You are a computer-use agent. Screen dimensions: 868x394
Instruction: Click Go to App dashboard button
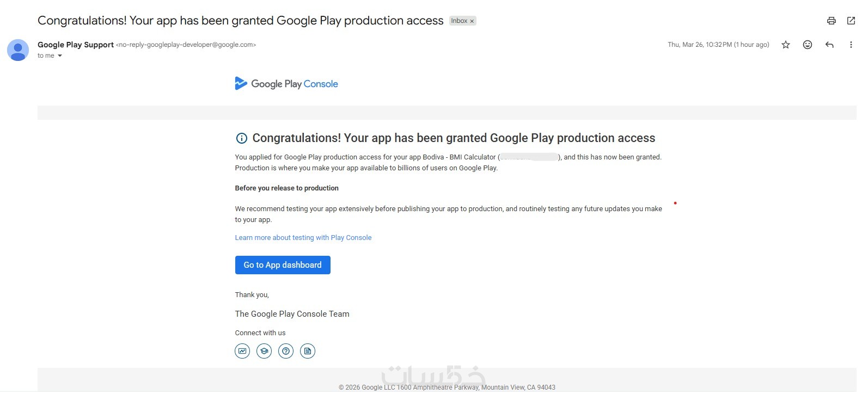(283, 265)
